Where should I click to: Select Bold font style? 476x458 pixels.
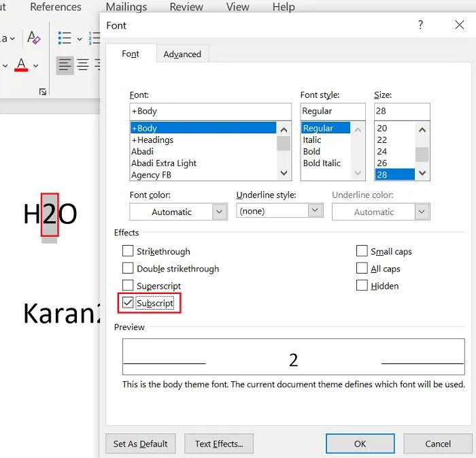(326, 151)
